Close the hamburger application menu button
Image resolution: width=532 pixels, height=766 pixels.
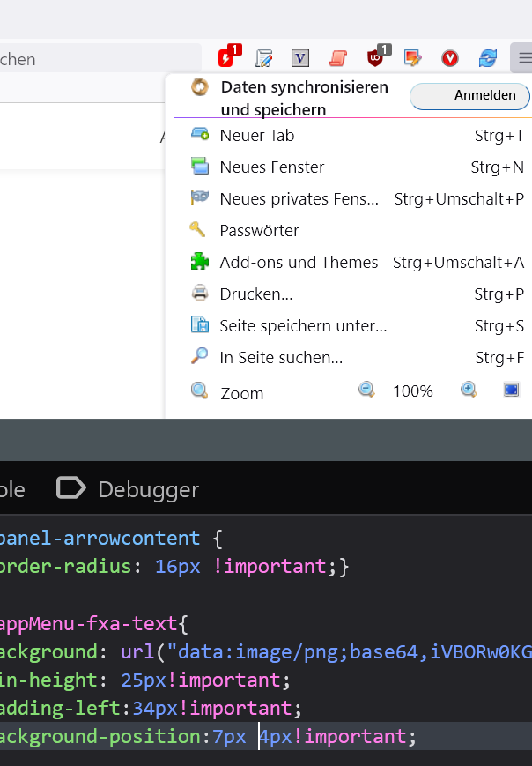(524, 59)
